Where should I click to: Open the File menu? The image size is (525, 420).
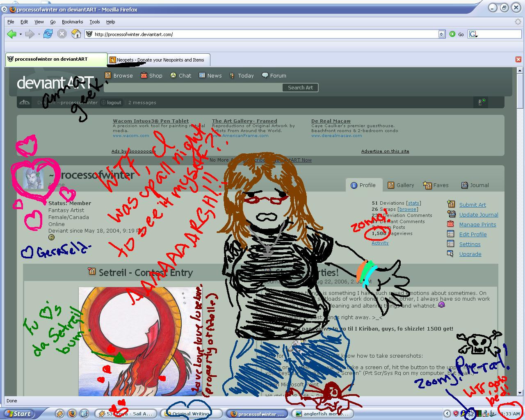pos(11,22)
